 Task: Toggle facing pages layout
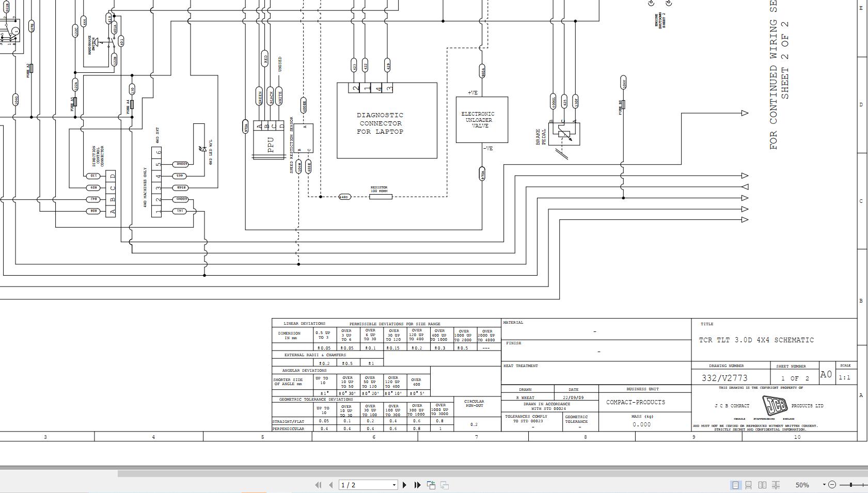763,485
